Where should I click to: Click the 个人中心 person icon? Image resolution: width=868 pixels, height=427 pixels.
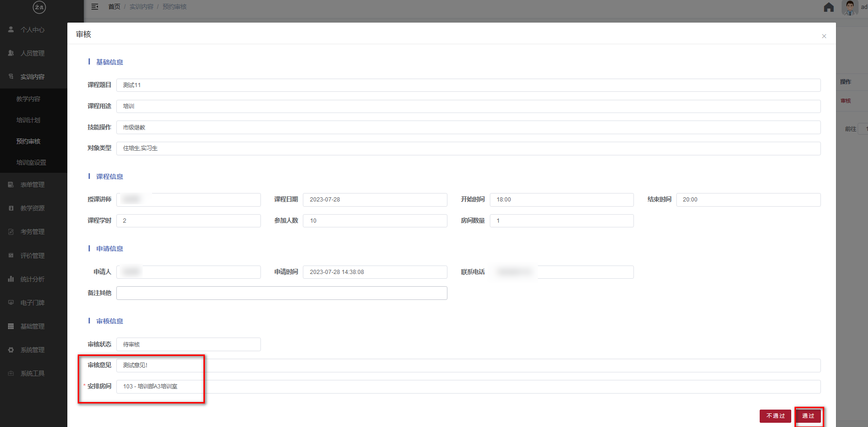pos(11,29)
